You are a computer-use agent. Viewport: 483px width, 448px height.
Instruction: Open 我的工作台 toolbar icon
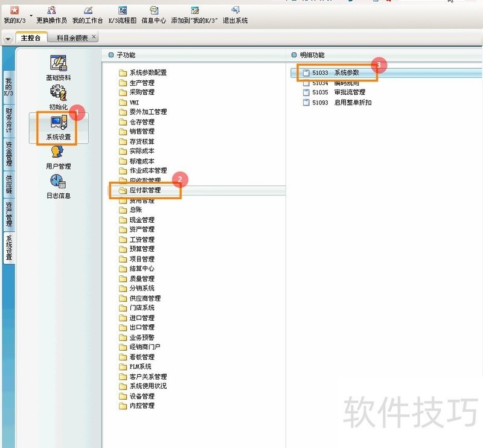click(88, 11)
